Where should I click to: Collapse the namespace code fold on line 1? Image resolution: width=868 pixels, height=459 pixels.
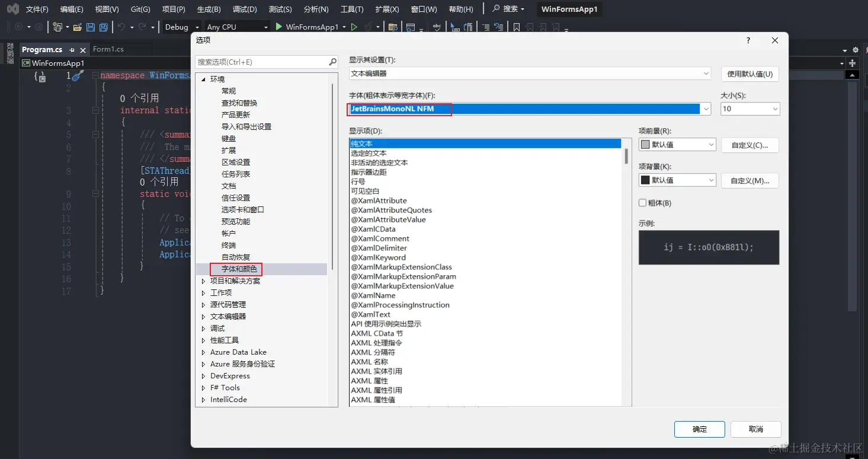click(x=95, y=75)
